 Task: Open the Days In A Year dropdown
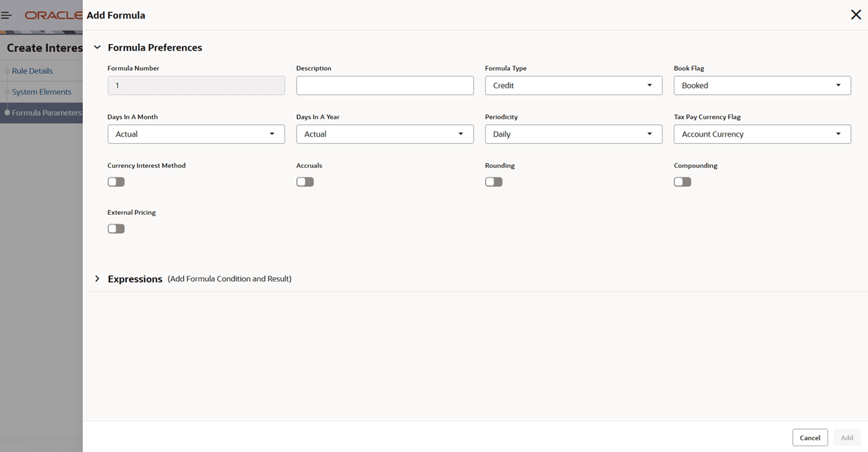click(385, 134)
